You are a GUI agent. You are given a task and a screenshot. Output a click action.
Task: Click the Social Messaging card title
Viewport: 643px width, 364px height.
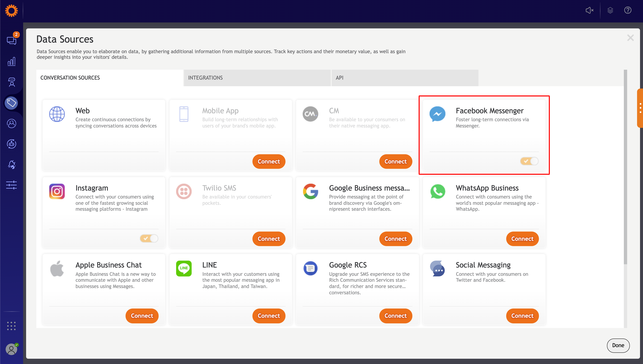pos(483,265)
